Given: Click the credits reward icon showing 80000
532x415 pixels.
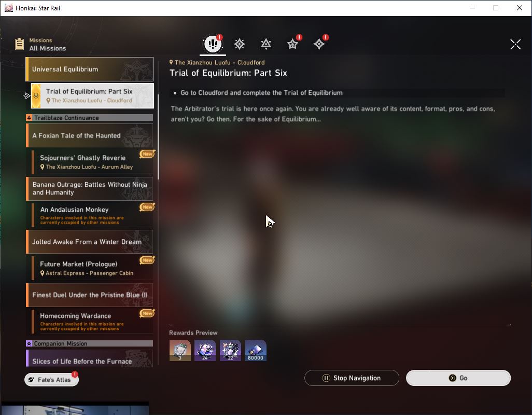Looking at the screenshot, I should [x=256, y=350].
